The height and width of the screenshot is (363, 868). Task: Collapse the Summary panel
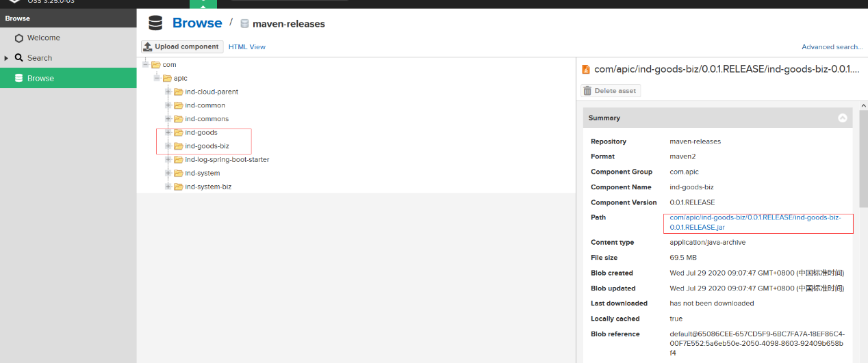tap(843, 118)
